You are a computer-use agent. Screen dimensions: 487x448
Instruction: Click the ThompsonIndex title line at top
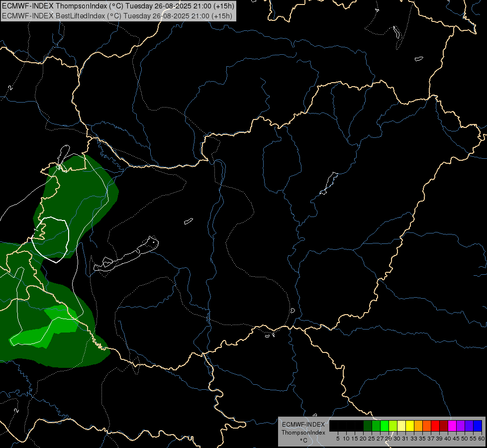click(x=118, y=6)
